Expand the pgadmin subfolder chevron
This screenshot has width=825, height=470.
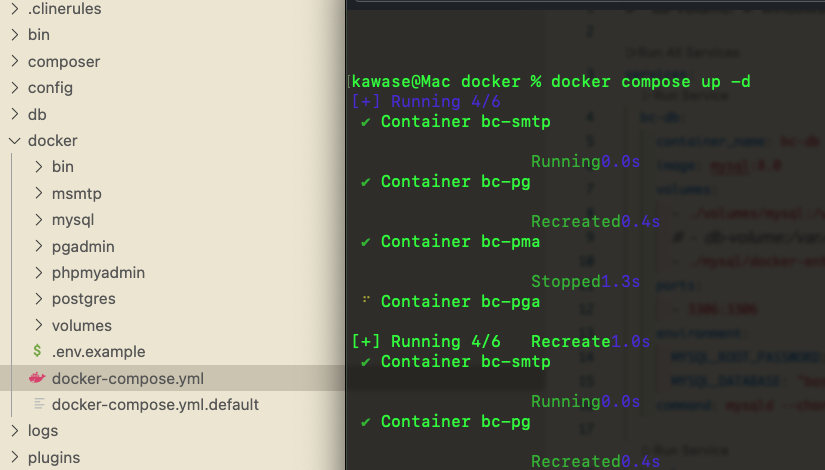(x=38, y=246)
